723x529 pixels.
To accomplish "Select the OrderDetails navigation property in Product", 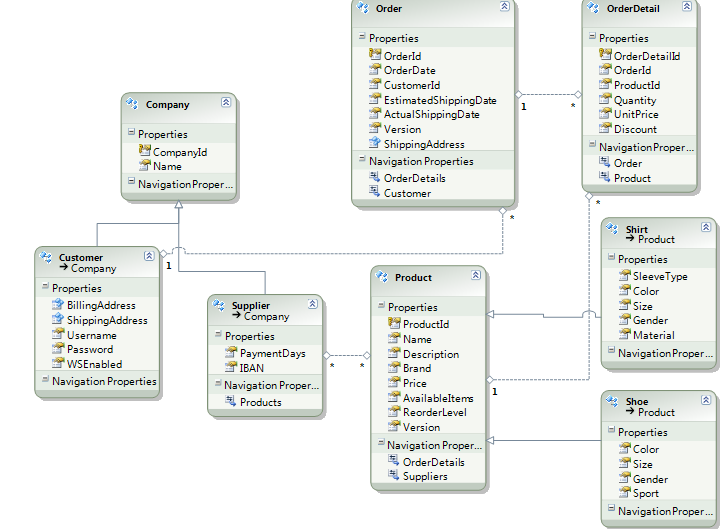I will (x=433, y=462).
